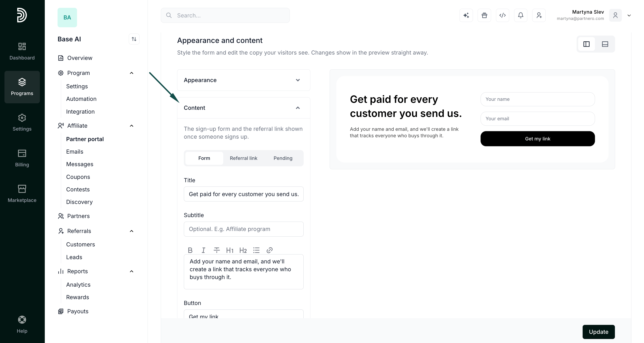Click the Update button
Viewport: 644px width, 343px height.
[599, 332]
